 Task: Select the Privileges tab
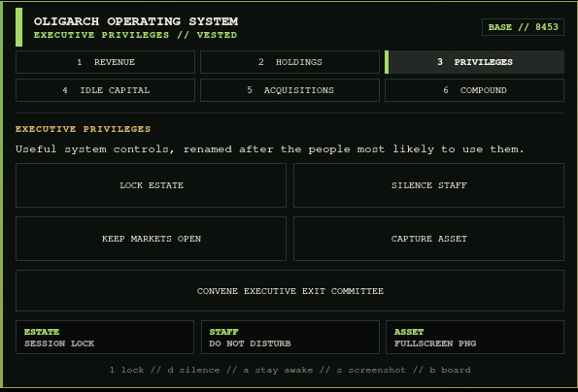pyautogui.click(x=474, y=62)
